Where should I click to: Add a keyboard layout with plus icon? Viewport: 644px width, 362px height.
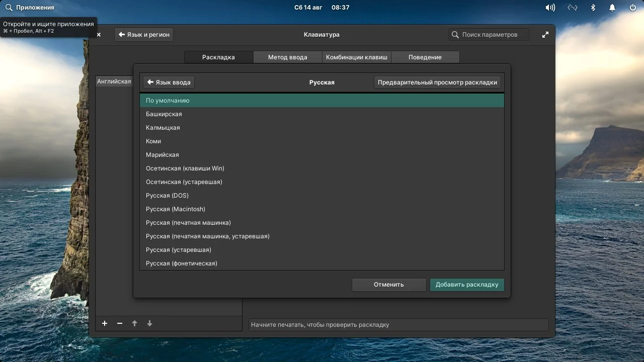pos(105,323)
